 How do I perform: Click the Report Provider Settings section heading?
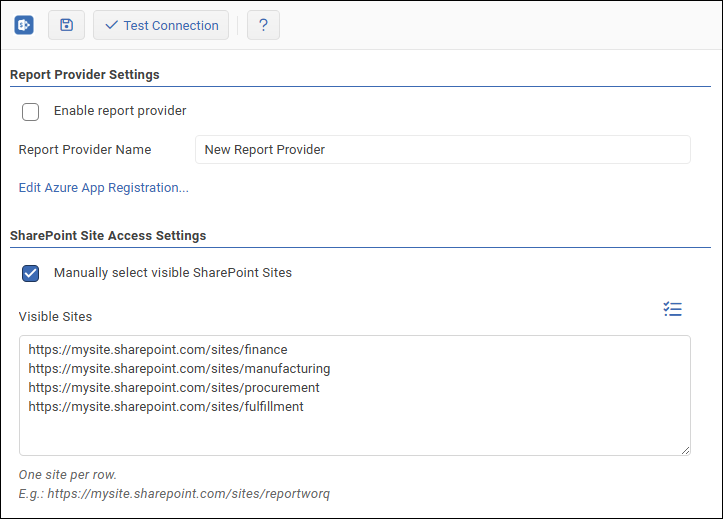click(x=85, y=75)
